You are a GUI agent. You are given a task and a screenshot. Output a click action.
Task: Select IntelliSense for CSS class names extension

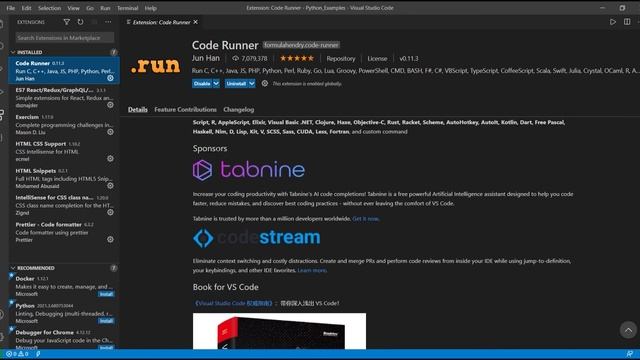click(64, 205)
